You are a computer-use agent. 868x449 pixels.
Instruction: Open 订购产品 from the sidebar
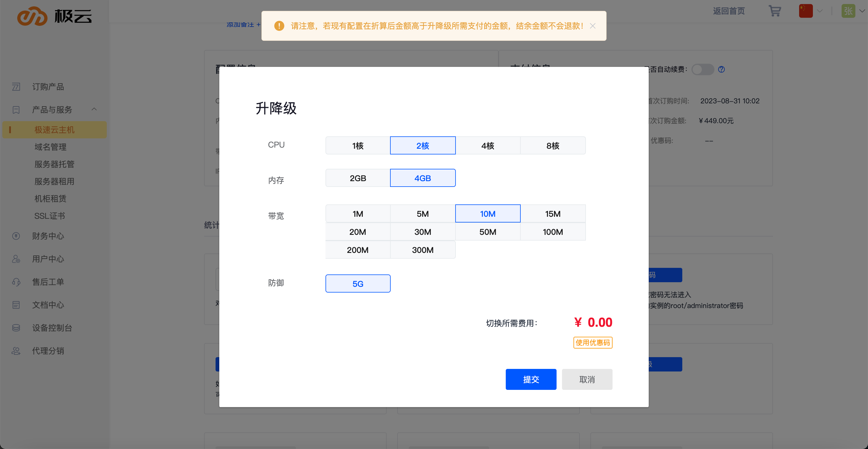coord(48,87)
